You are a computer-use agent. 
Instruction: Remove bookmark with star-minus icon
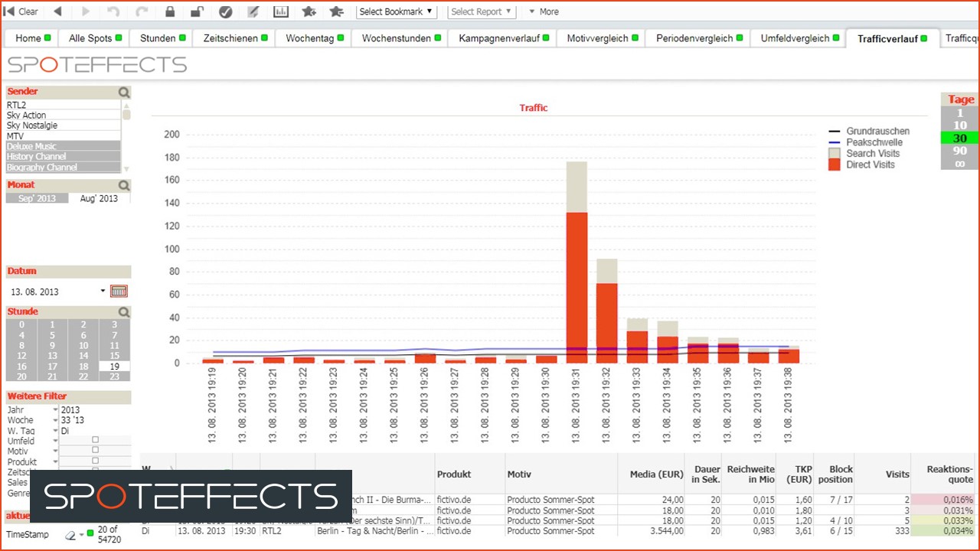336,11
